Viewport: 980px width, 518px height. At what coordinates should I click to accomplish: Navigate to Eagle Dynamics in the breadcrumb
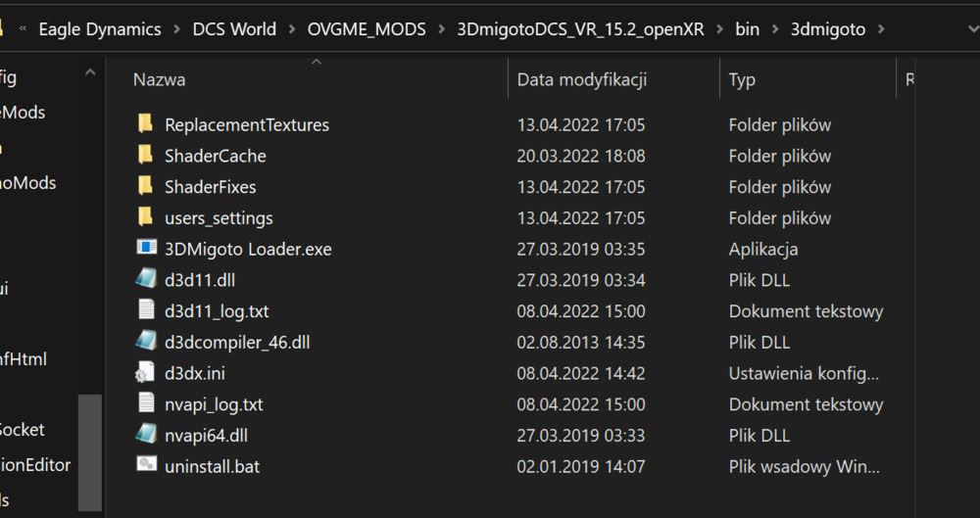(100, 29)
